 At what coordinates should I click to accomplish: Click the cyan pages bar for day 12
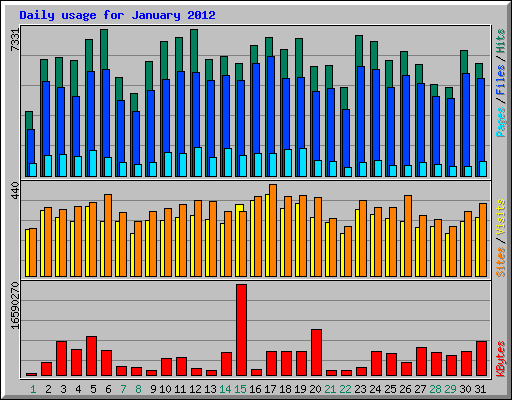(x=198, y=162)
